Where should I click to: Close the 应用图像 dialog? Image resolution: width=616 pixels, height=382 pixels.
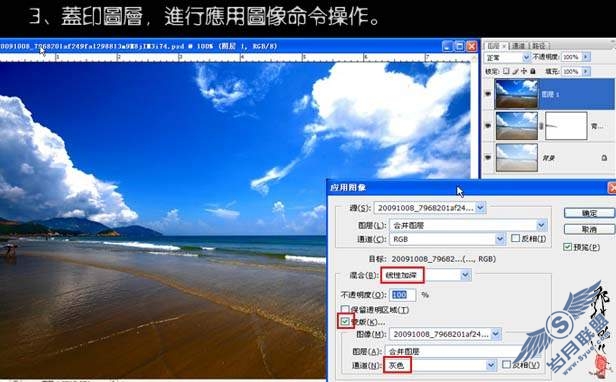[x=612, y=188]
